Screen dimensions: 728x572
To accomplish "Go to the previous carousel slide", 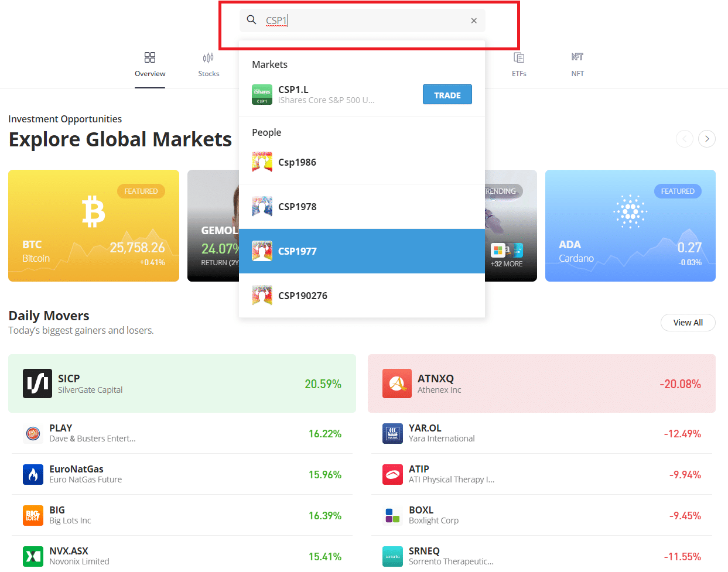I will pyautogui.click(x=685, y=139).
